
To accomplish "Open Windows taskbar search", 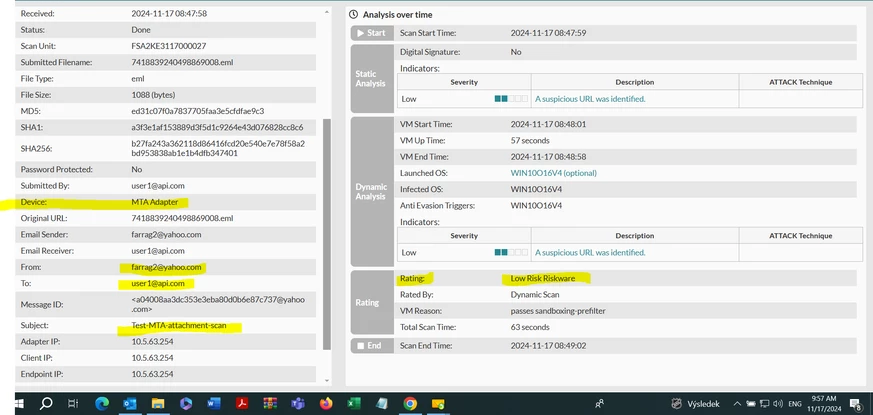I will (x=46, y=404).
